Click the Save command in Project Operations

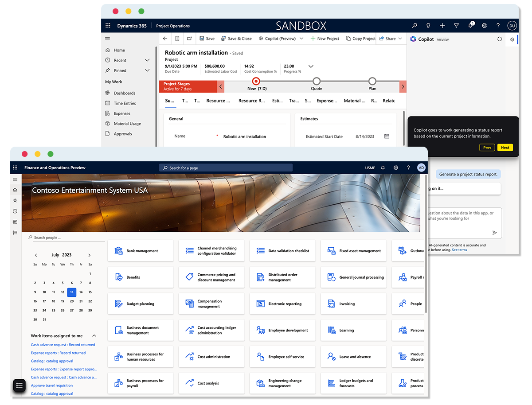click(207, 39)
